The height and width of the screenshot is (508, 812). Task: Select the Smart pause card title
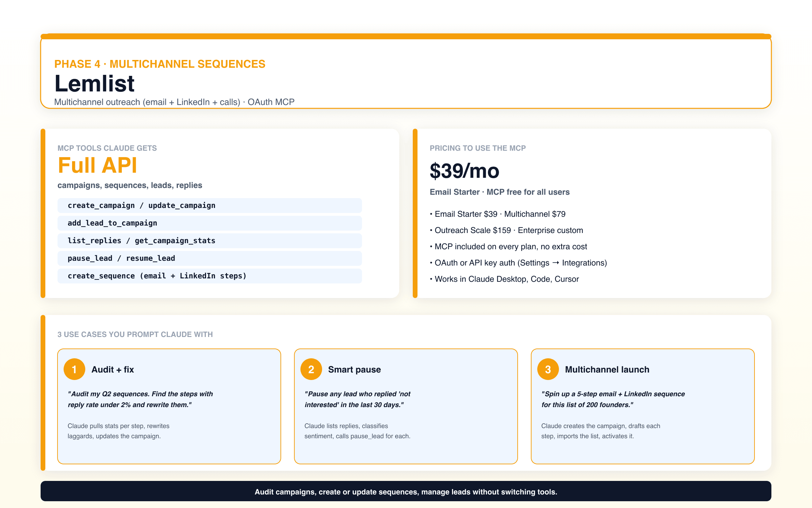click(x=354, y=369)
